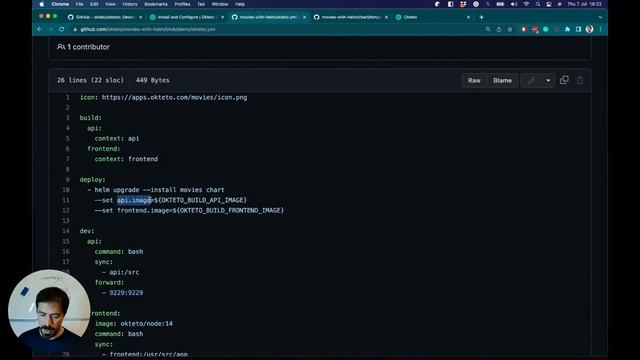Click 'command: bash' on line 16
Viewport: 640px width, 360px height.
click(x=119, y=251)
